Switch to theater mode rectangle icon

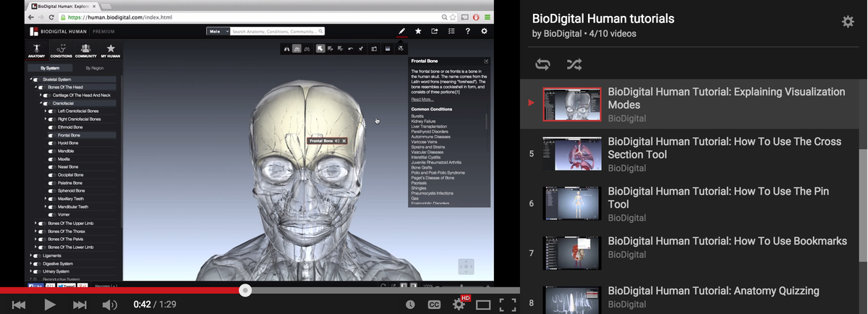click(483, 305)
